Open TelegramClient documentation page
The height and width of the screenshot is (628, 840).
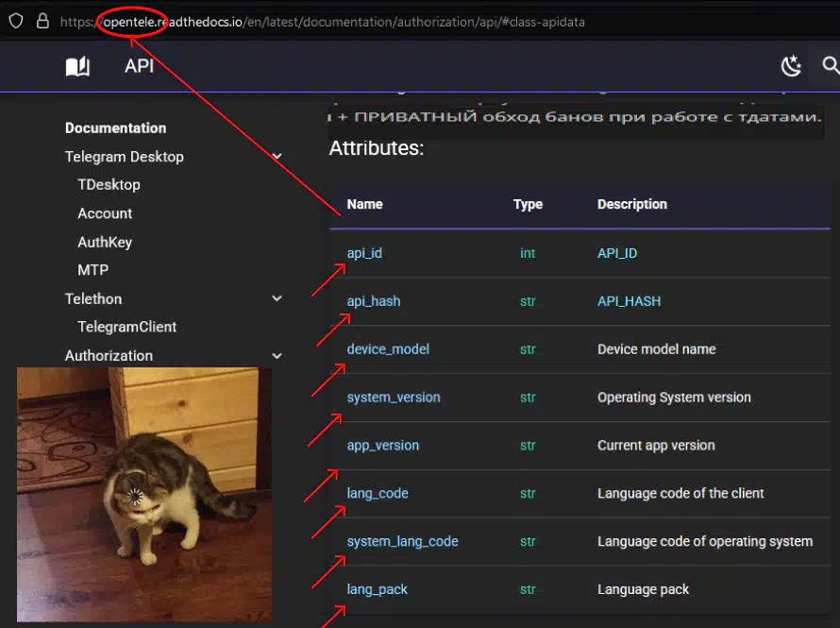[127, 327]
